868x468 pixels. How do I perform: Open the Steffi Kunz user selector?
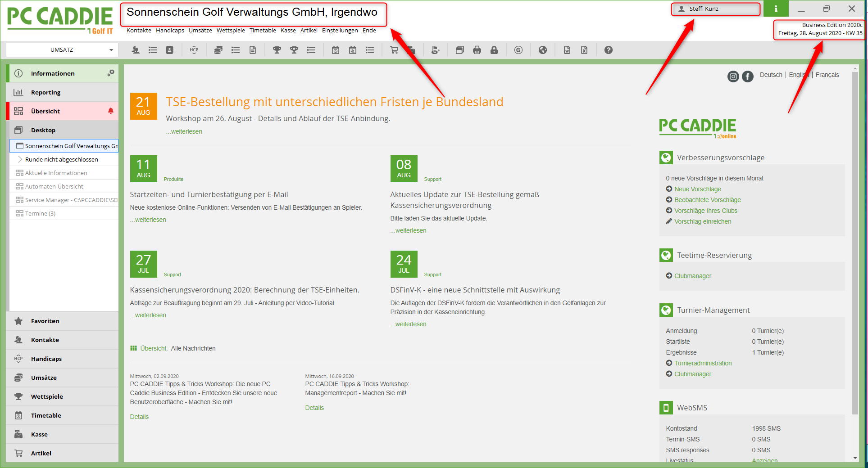pyautogui.click(x=715, y=9)
